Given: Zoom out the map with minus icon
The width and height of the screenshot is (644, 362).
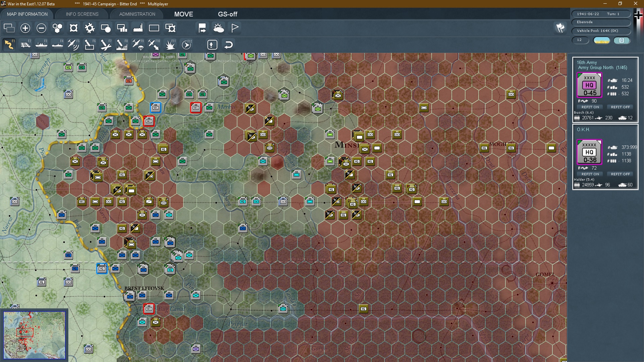Looking at the screenshot, I should [x=41, y=28].
